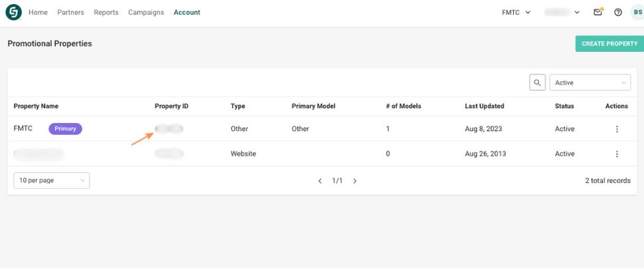644x268 pixels.
Task: Click the CJ logo icon
Action: pos(13,12)
